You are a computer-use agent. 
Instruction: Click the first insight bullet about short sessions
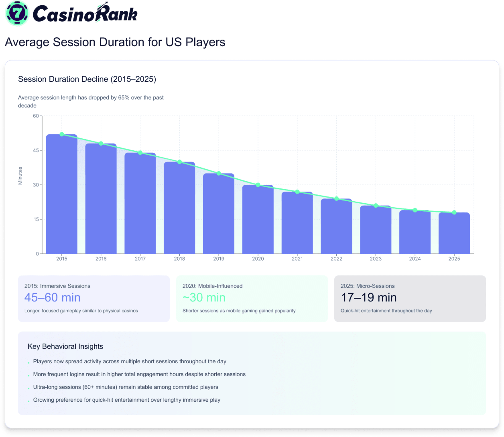(130, 361)
